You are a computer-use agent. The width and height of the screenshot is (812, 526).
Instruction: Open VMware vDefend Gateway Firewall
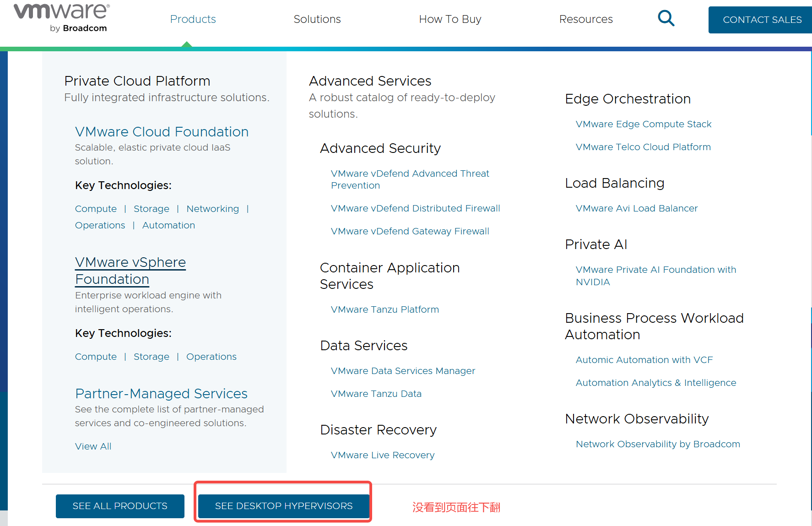pyautogui.click(x=410, y=231)
